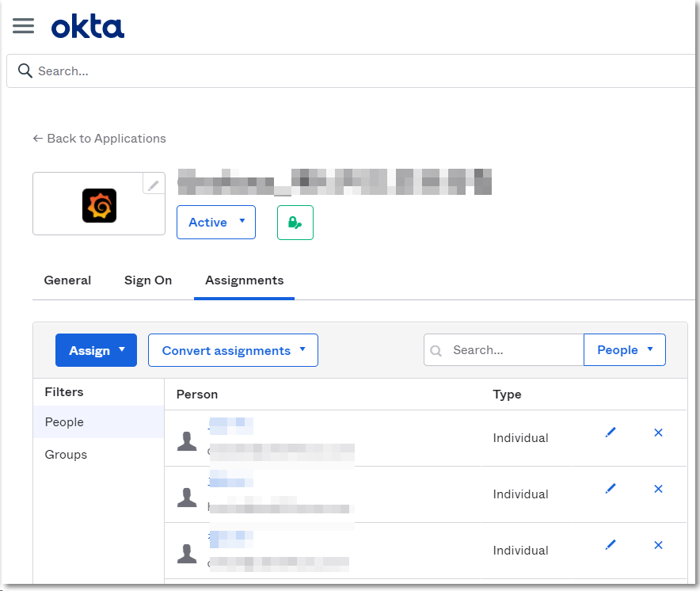Click the Filters heading
This screenshot has width=700, height=591.
coord(64,392)
